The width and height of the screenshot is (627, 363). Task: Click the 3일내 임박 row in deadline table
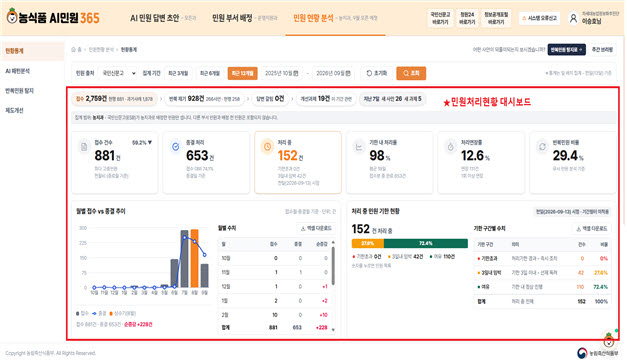coord(542,273)
